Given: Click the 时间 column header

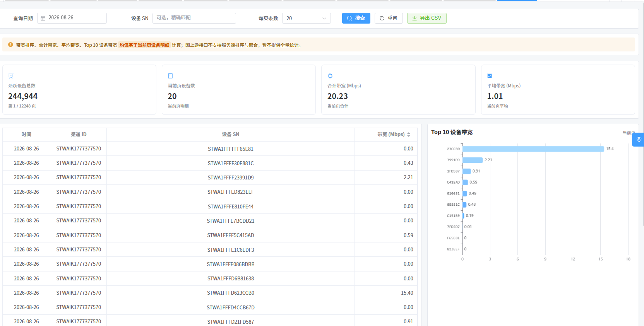Looking at the screenshot, I should [26, 135].
